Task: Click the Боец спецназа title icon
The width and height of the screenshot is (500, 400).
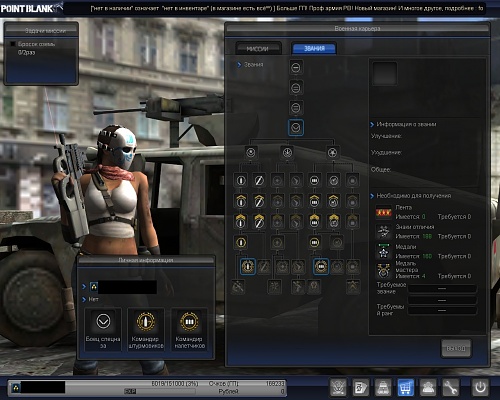Action: [x=103, y=321]
